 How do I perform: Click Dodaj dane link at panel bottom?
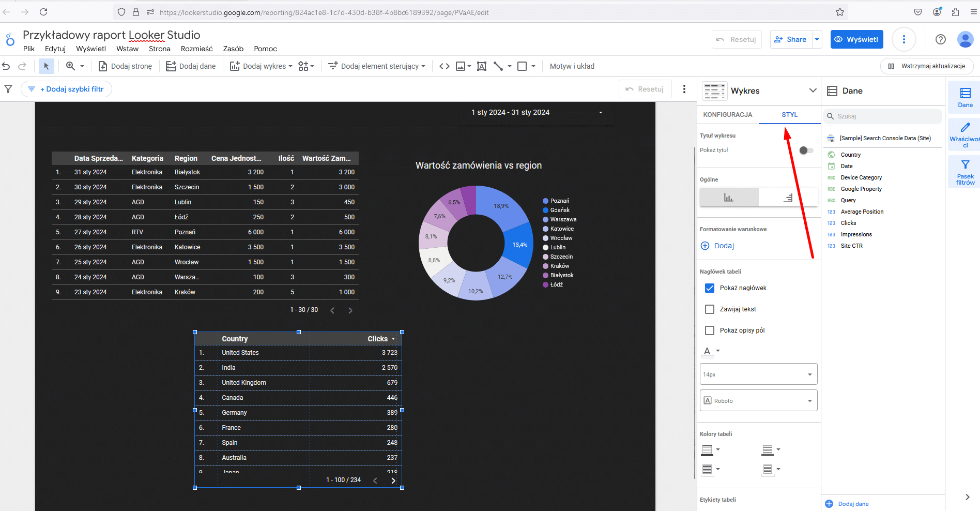coord(847,504)
